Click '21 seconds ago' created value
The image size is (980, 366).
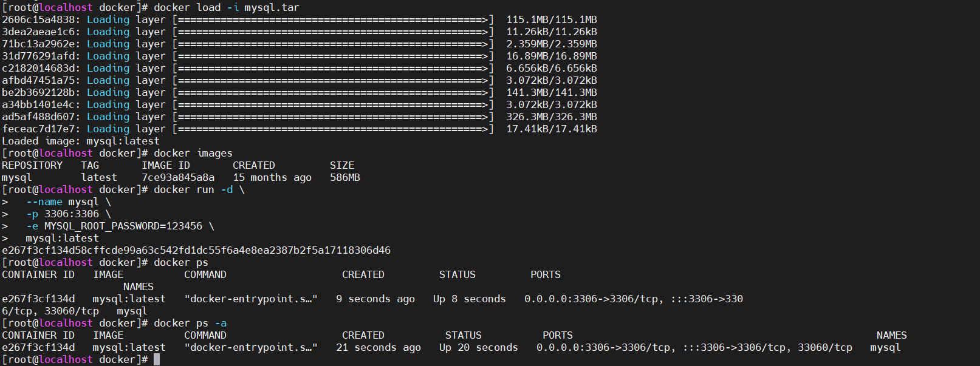coord(379,347)
